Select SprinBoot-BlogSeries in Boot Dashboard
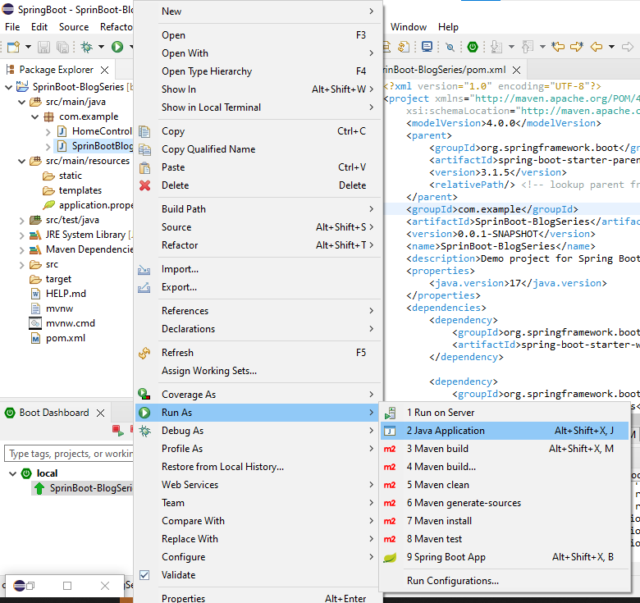This screenshot has height=603, width=640. click(x=83, y=488)
